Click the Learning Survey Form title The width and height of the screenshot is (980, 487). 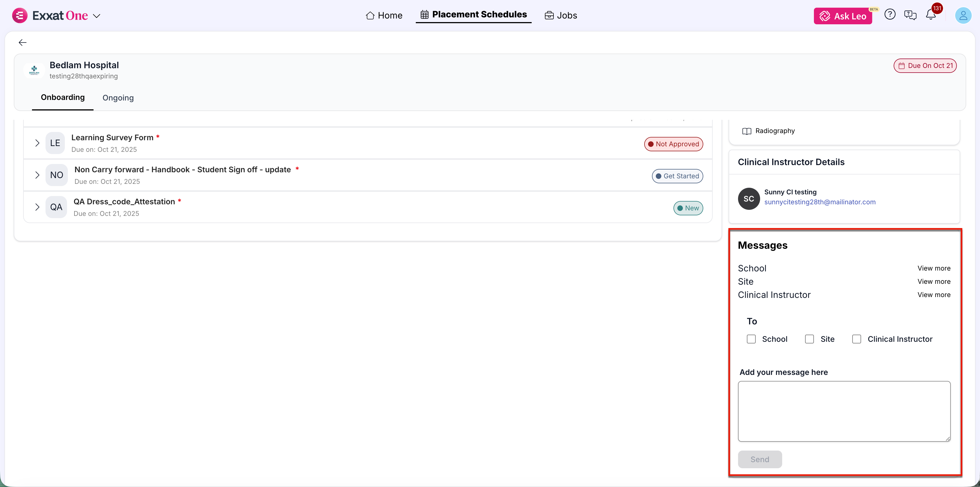point(112,137)
